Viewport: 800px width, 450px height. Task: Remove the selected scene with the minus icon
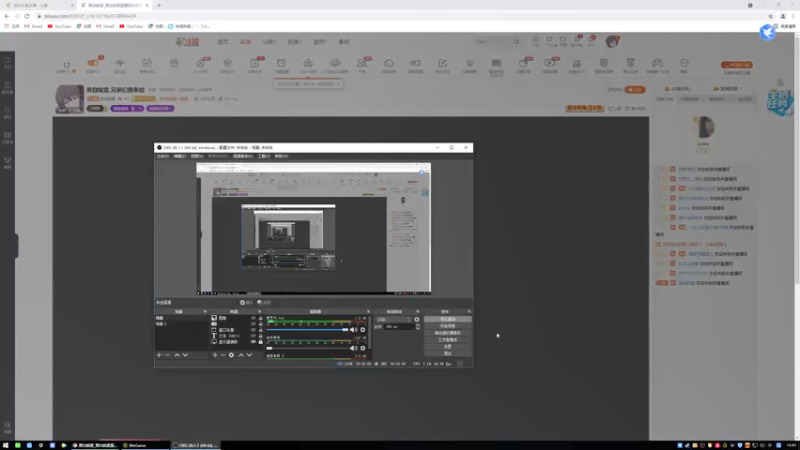pos(167,355)
